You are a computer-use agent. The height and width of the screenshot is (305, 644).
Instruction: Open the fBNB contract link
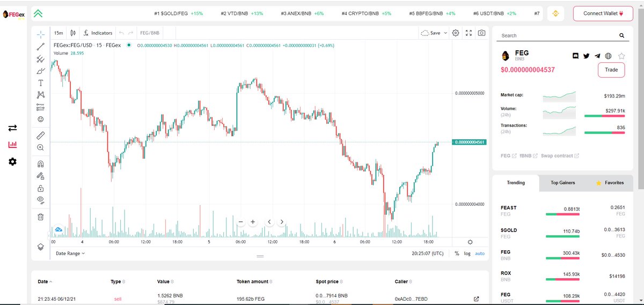pyautogui.click(x=529, y=155)
